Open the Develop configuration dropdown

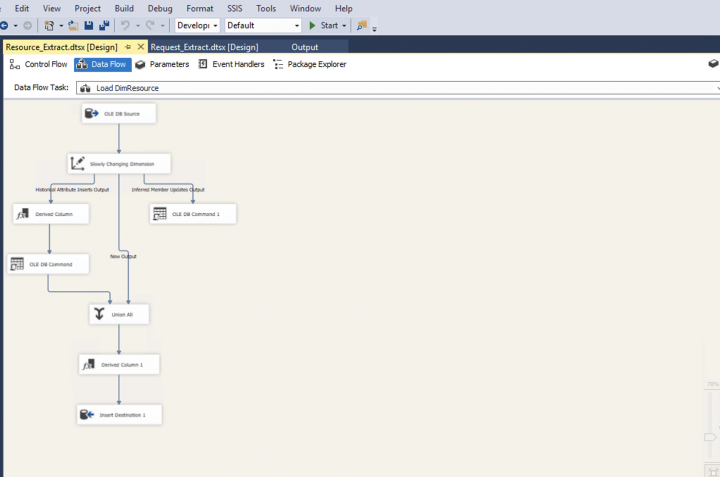197,25
